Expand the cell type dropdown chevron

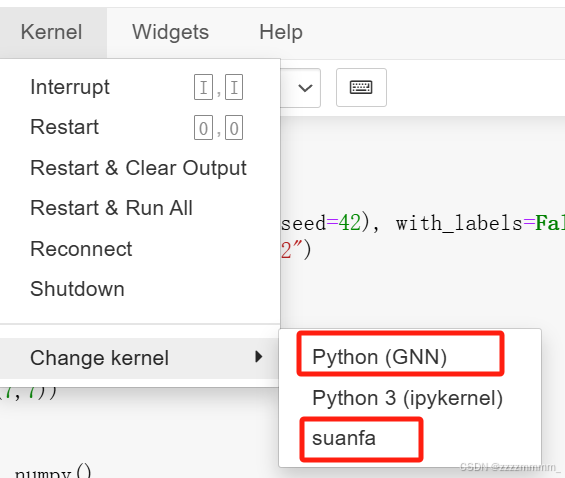(x=305, y=88)
